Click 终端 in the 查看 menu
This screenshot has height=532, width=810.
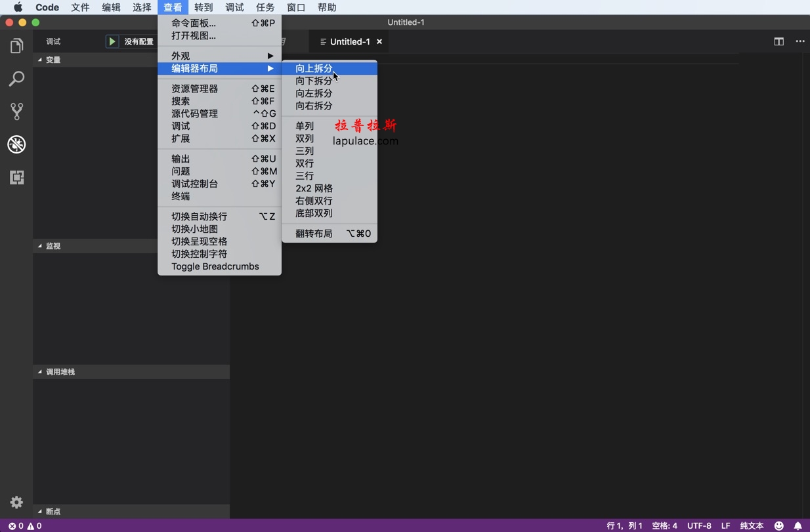(x=219, y=196)
